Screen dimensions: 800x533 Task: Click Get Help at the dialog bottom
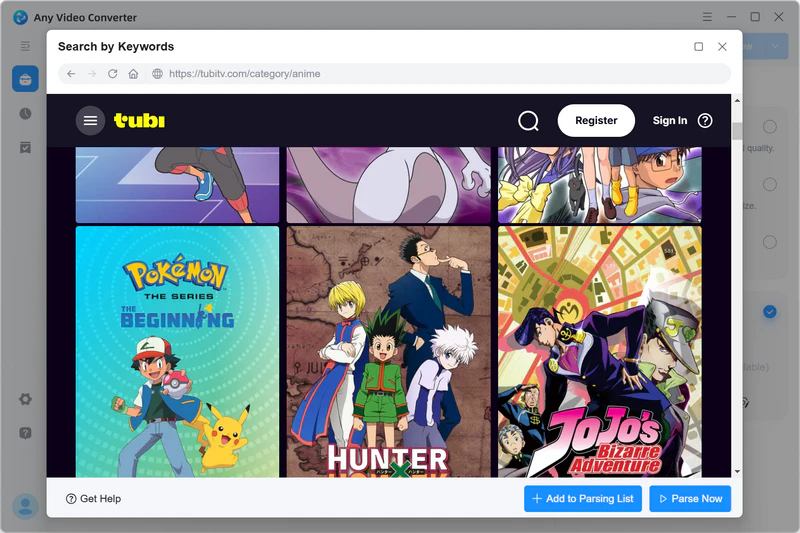[x=93, y=499]
